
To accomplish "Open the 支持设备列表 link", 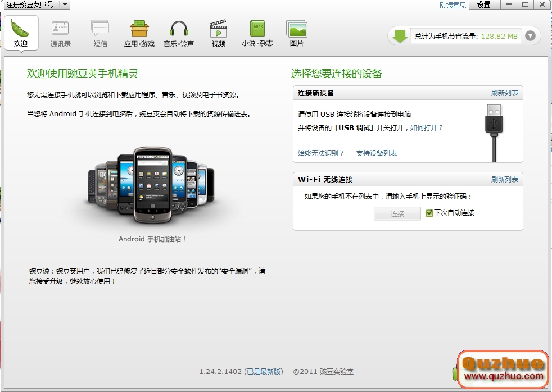I will [376, 153].
